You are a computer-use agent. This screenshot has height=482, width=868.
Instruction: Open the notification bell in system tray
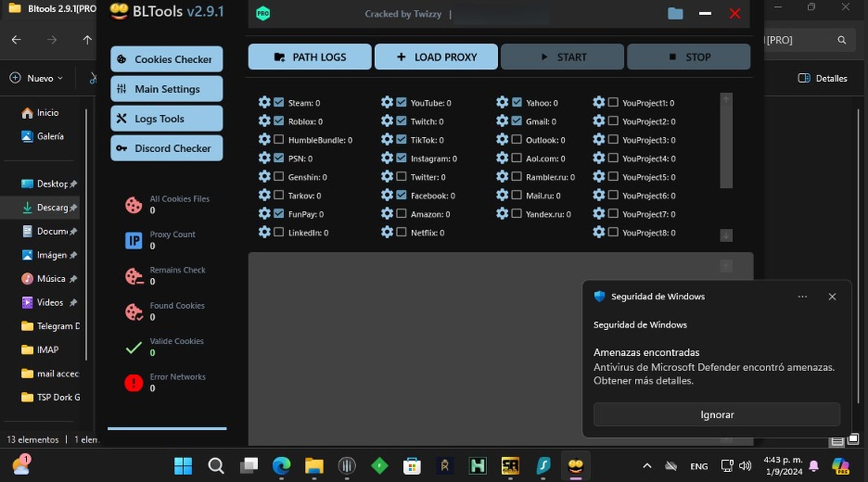(814, 466)
